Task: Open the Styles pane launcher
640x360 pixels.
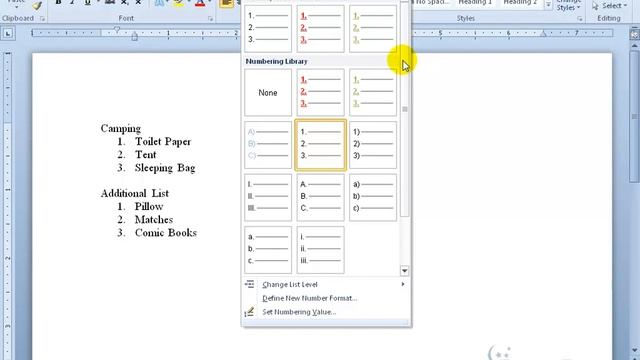Action: point(580,19)
